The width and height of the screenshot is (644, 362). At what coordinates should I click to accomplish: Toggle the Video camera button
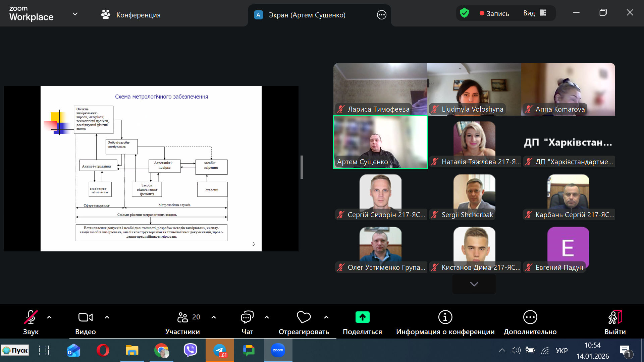click(85, 317)
